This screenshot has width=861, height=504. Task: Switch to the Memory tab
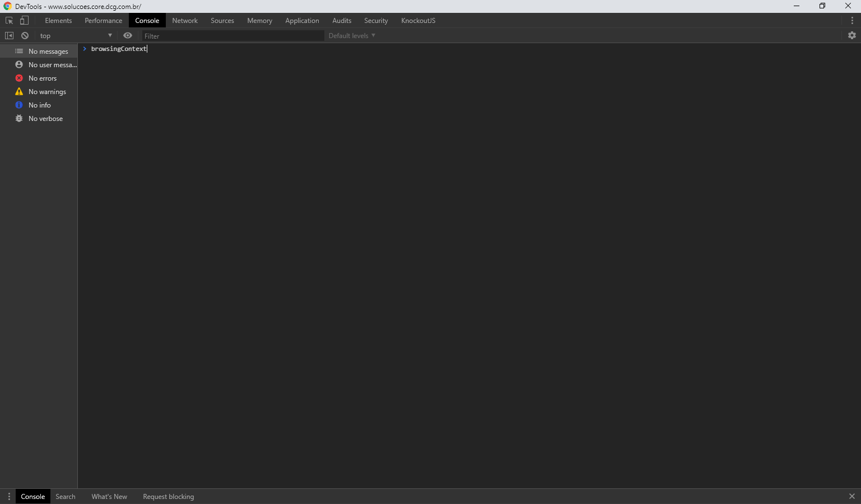point(260,21)
